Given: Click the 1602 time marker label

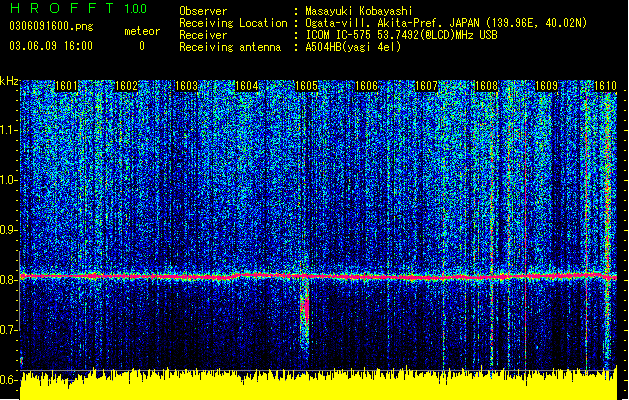Looking at the screenshot, I should (x=126, y=86).
